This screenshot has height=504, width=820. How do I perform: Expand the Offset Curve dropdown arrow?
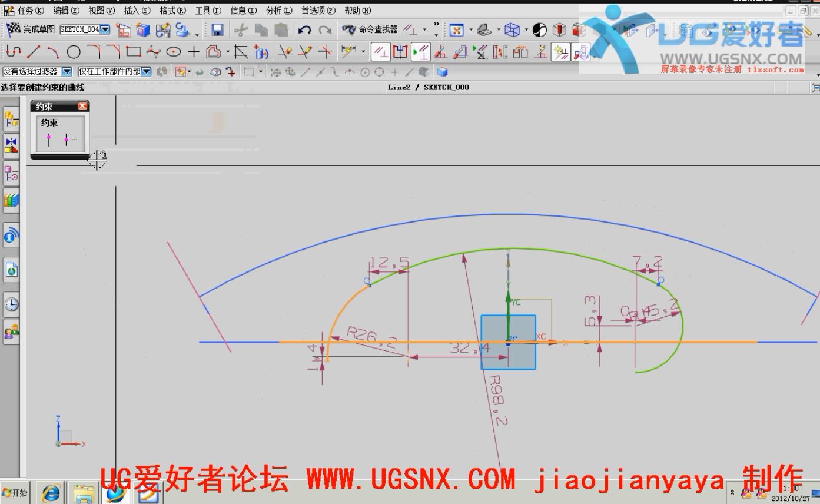[228, 52]
